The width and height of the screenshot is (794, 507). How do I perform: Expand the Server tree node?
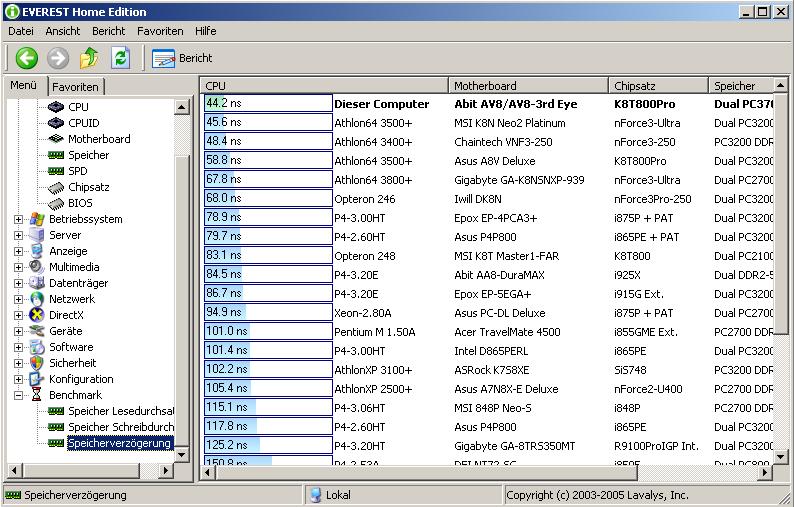pyautogui.click(x=19, y=235)
